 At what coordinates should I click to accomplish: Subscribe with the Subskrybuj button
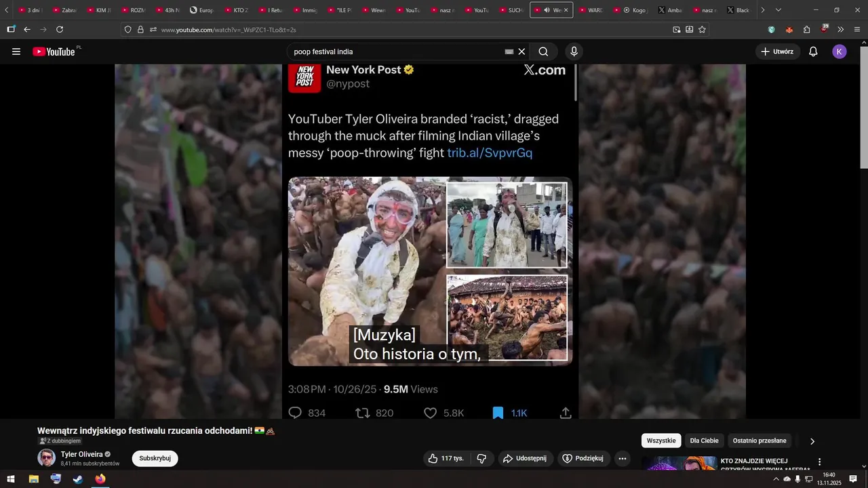coord(155,458)
